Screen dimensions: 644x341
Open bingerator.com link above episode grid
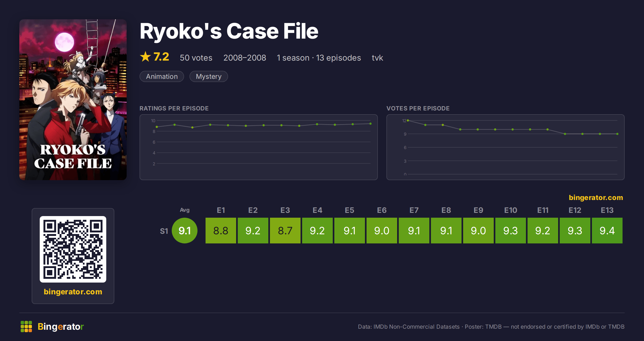click(x=596, y=198)
